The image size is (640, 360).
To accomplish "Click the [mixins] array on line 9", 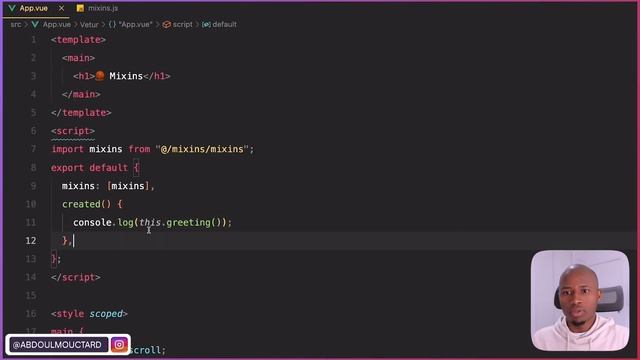I will (x=128, y=186).
